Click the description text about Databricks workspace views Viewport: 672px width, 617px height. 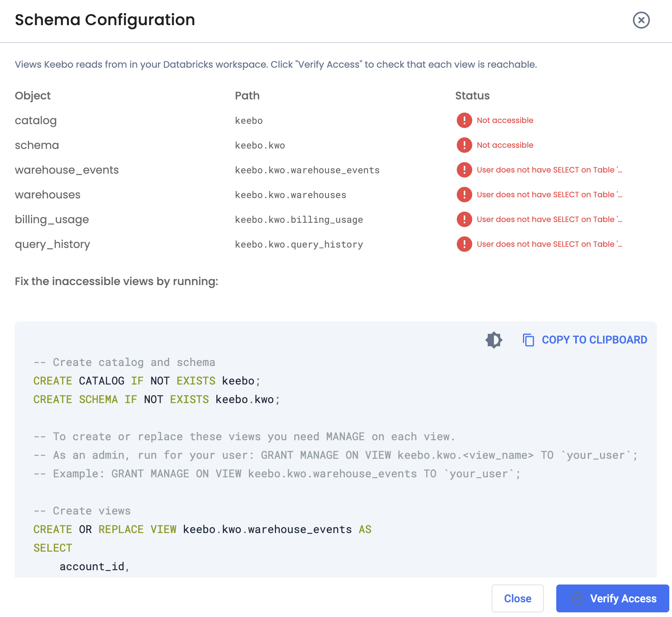pyautogui.click(x=276, y=65)
